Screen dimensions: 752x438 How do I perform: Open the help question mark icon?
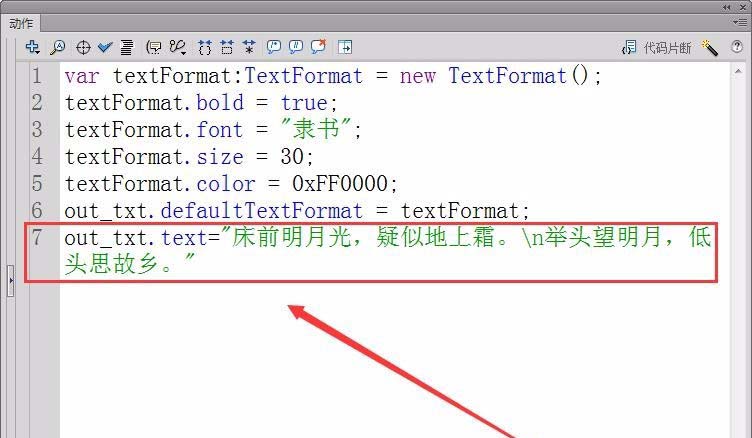(737, 47)
